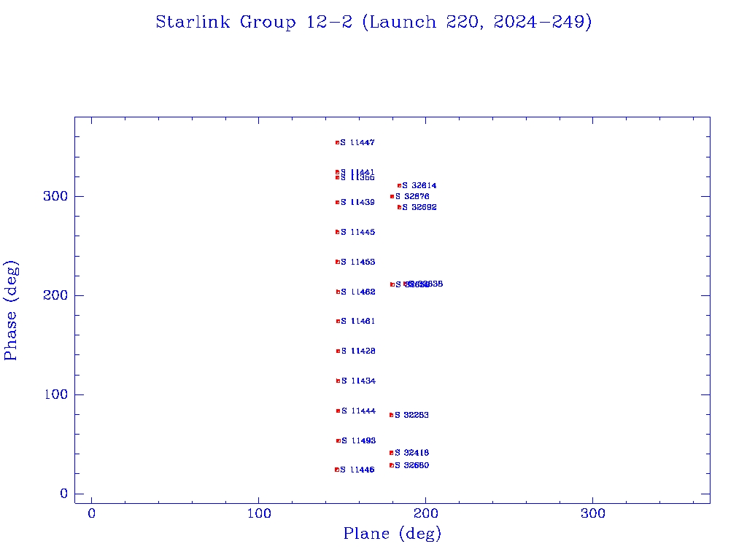Click the y-axis tick label 100
Image resolution: width=747 pixels, height=560 pixels.
(x=55, y=394)
